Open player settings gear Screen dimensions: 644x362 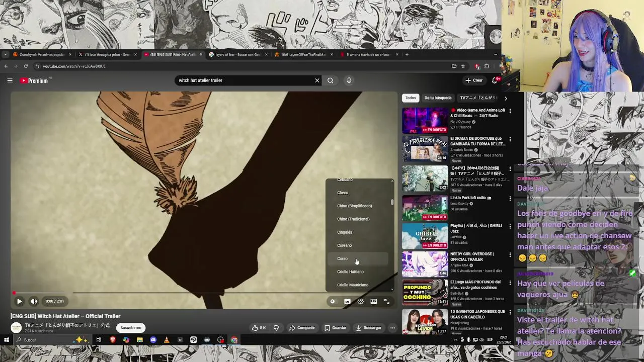click(x=360, y=302)
